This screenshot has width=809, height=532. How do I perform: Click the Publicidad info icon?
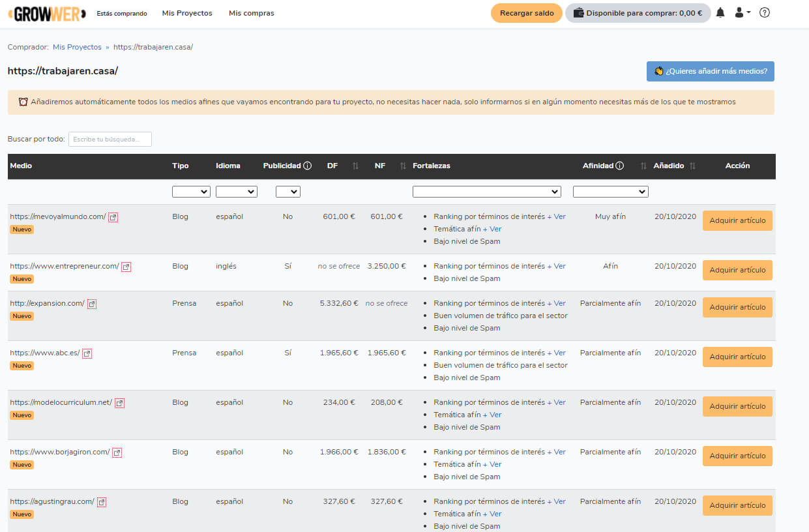click(x=308, y=166)
